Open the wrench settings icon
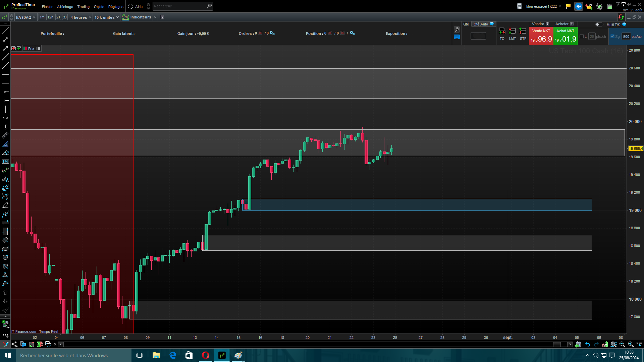This screenshot has height=362, width=644. point(457,29)
